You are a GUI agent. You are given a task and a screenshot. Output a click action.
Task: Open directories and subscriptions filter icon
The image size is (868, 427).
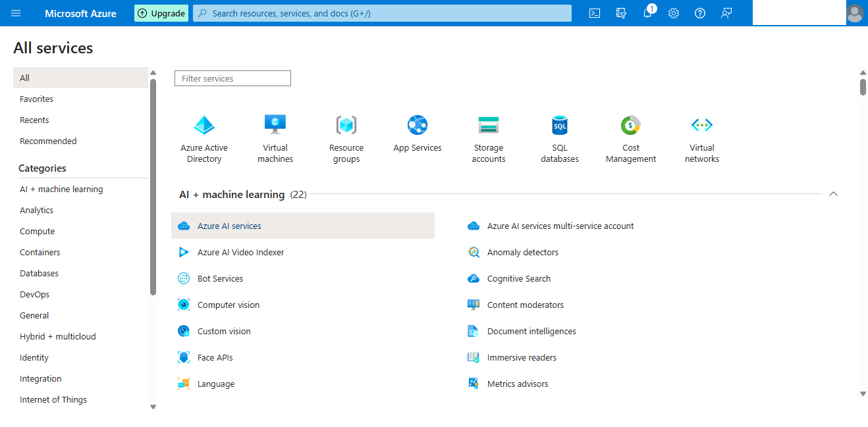point(621,13)
